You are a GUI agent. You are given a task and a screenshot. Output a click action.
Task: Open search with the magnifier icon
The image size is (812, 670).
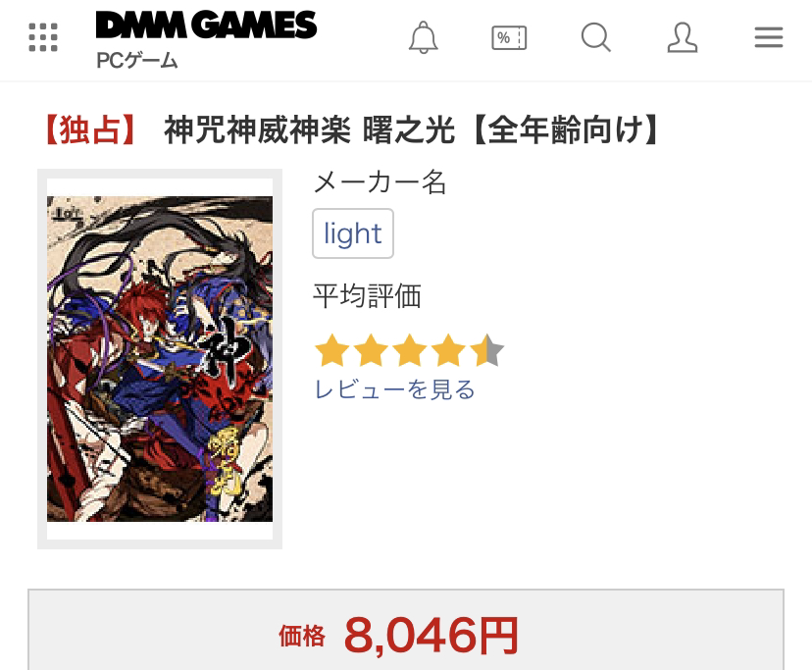[595, 37]
